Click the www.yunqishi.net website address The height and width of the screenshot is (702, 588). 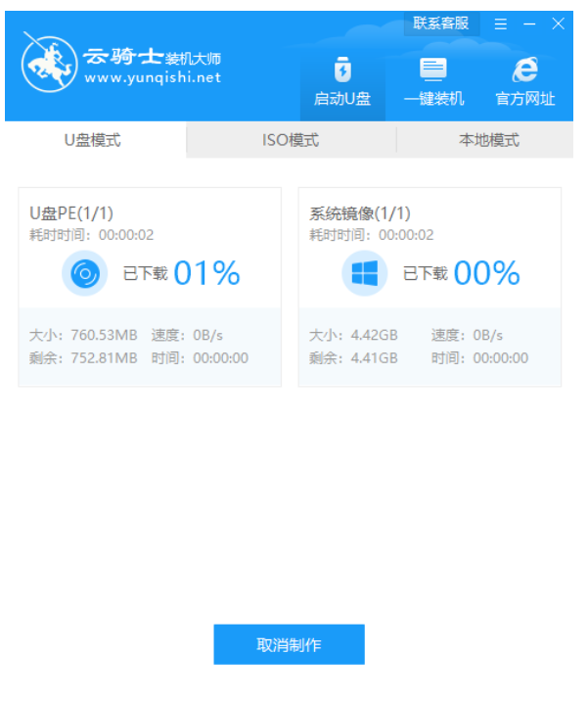coord(152,78)
